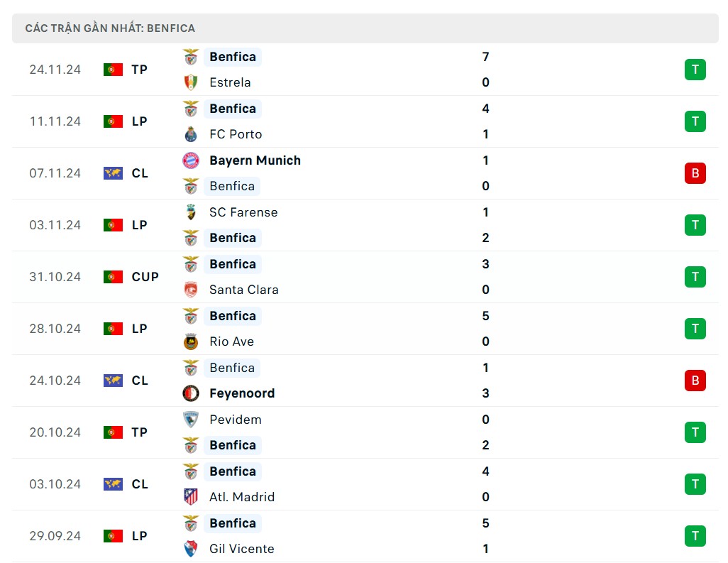The width and height of the screenshot is (728, 563).
Task: Click the Portugal flag beside 24.11.24
Action: 113,70
